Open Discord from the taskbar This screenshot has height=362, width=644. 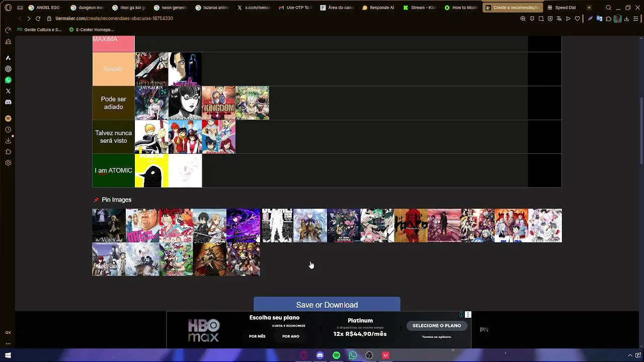click(x=320, y=355)
